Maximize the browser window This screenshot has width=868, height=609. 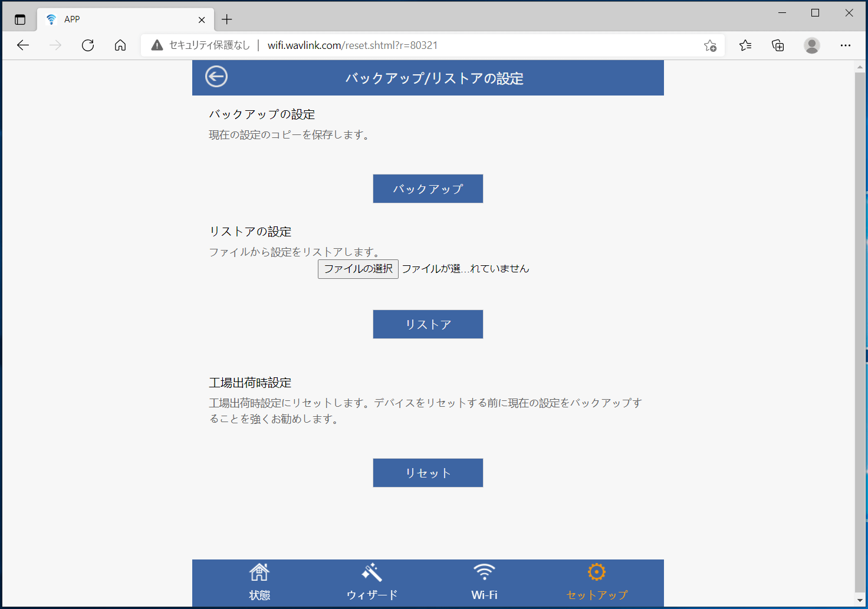pos(815,13)
